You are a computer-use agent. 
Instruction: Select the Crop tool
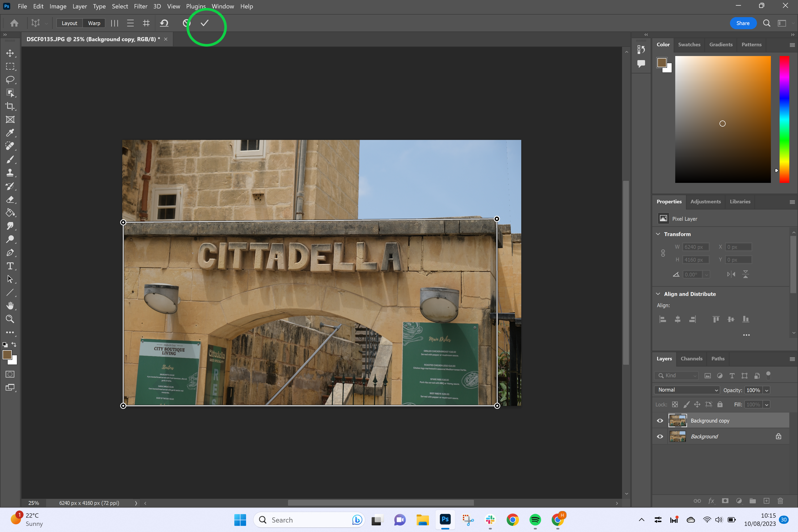point(10,106)
